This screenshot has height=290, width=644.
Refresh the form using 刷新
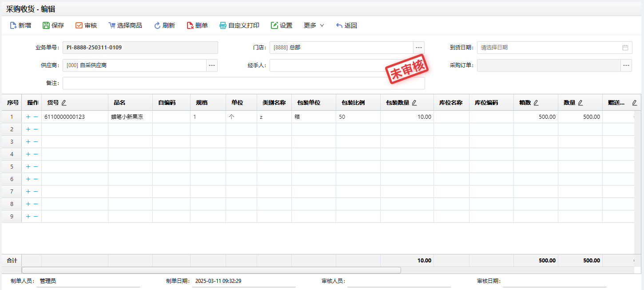(x=157, y=26)
